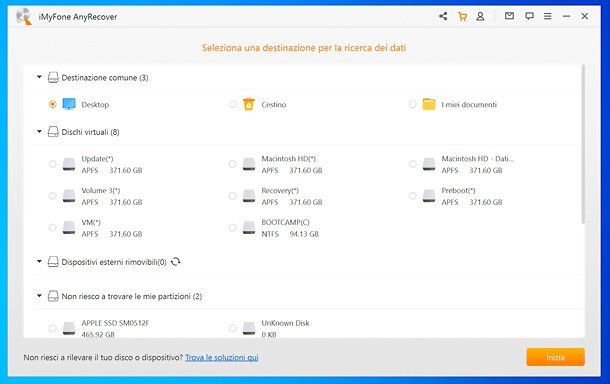610x384 pixels.
Task: Click the Macintosh HD - Dati drive icon
Action: 429,164
